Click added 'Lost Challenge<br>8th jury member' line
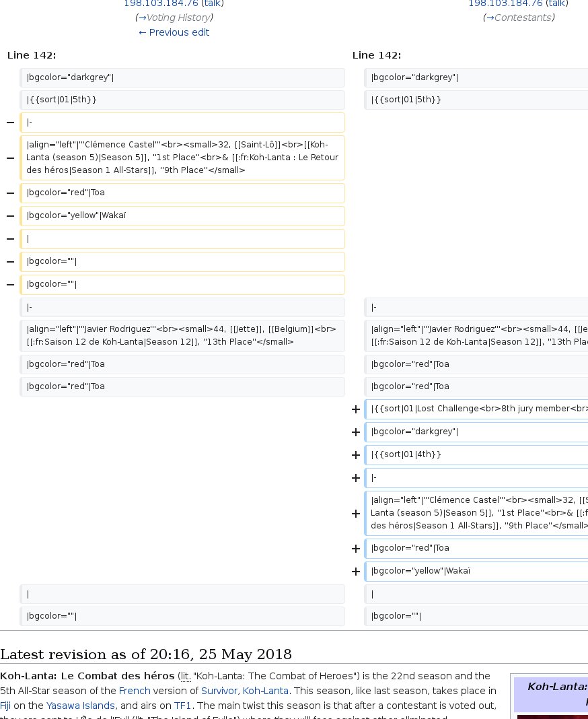Image resolution: width=588 pixels, height=719 pixels. [476, 409]
